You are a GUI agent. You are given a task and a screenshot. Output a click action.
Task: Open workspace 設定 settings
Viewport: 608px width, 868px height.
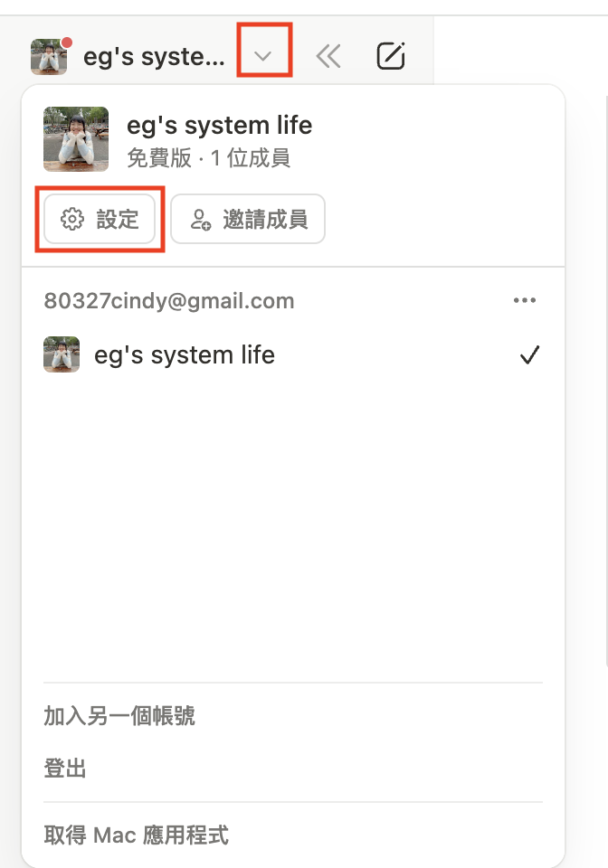coord(100,219)
